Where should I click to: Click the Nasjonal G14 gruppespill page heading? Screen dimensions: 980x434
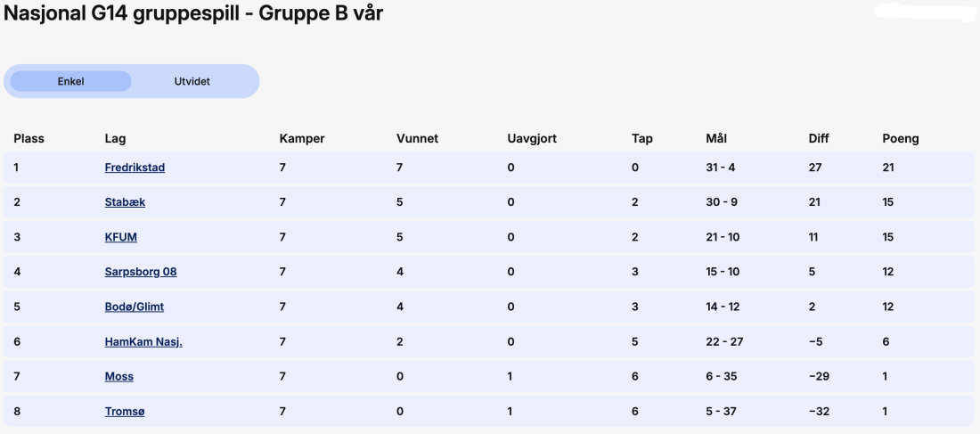193,13
